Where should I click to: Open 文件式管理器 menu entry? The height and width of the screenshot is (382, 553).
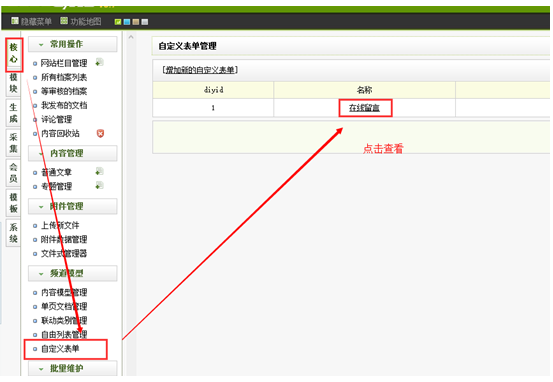point(64,253)
